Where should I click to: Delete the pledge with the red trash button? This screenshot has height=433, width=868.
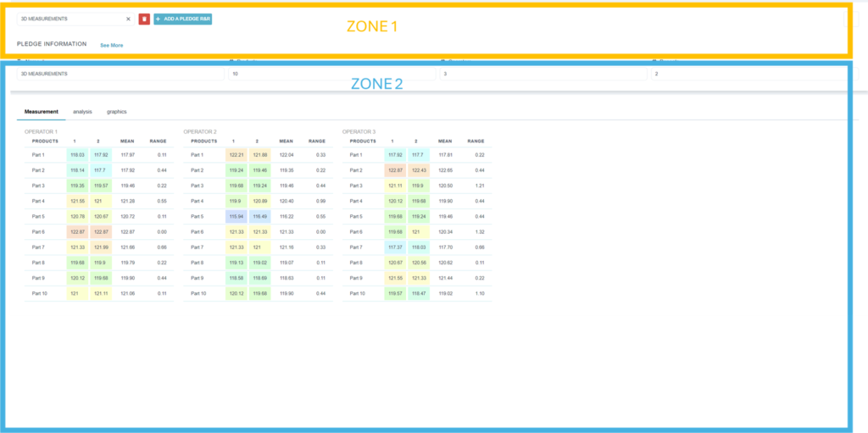tap(144, 19)
